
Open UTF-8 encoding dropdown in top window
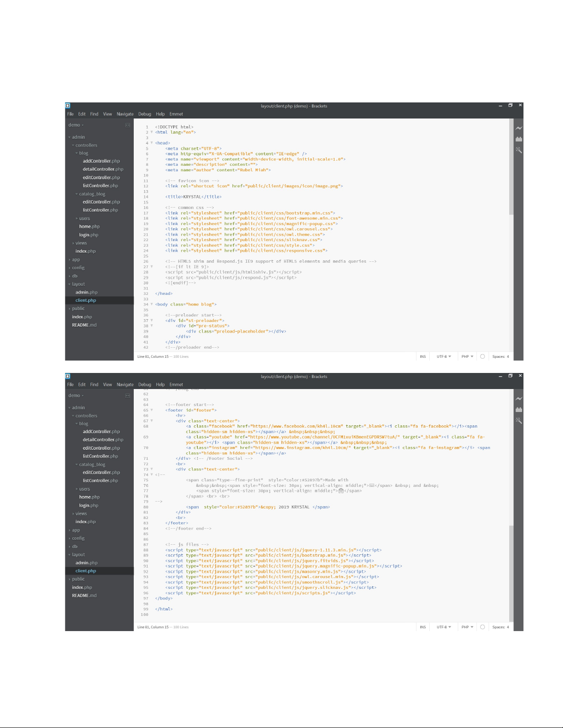(444, 356)
